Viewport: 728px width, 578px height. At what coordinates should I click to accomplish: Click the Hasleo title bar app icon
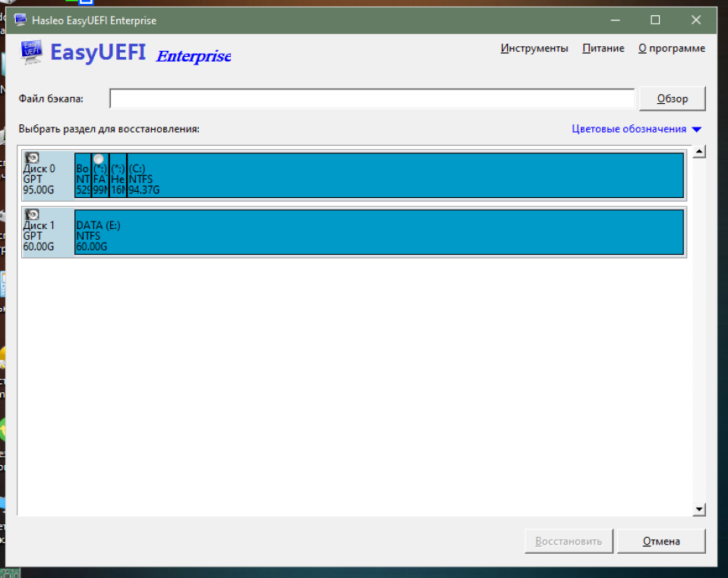tap(20, 20)
